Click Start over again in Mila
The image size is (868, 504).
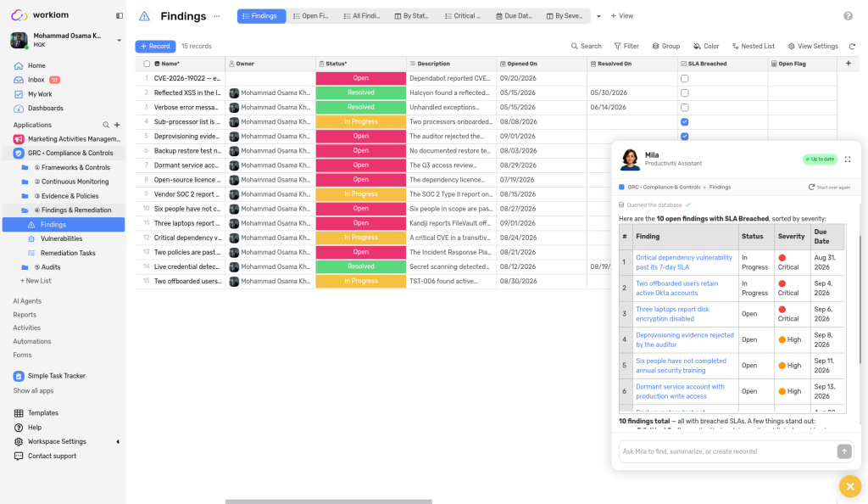(x=829, y=188)
